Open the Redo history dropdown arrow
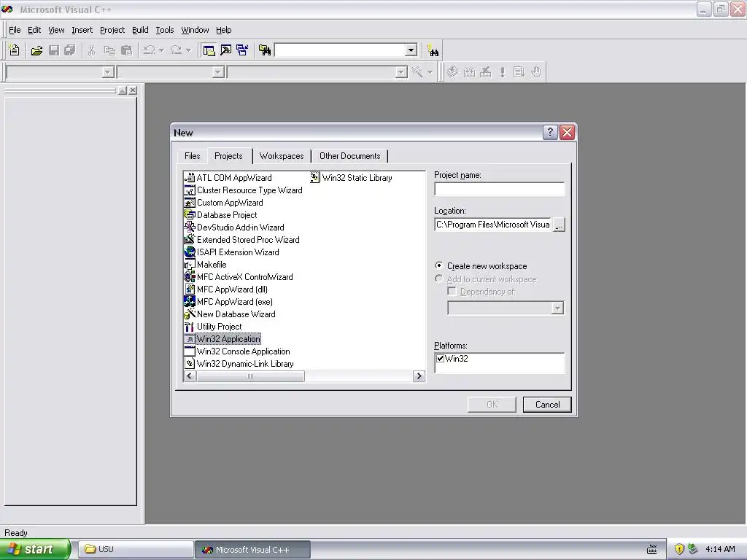 click(188, 50)
